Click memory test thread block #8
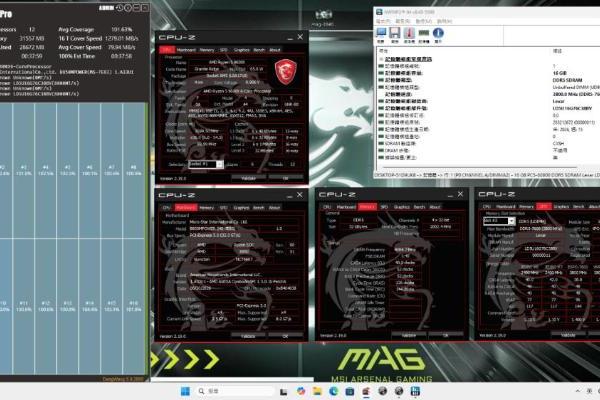This screenshot has width=600, height=400. [x=134, y=170]
